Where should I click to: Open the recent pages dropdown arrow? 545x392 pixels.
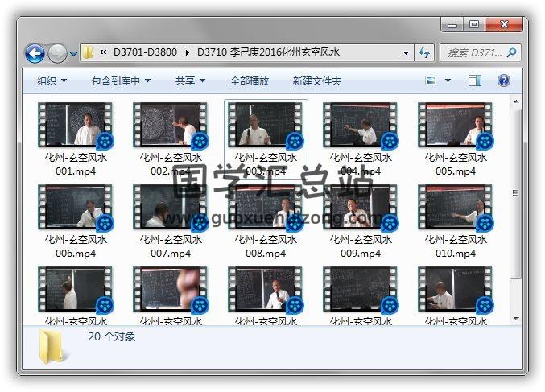[x=73, y=54]
